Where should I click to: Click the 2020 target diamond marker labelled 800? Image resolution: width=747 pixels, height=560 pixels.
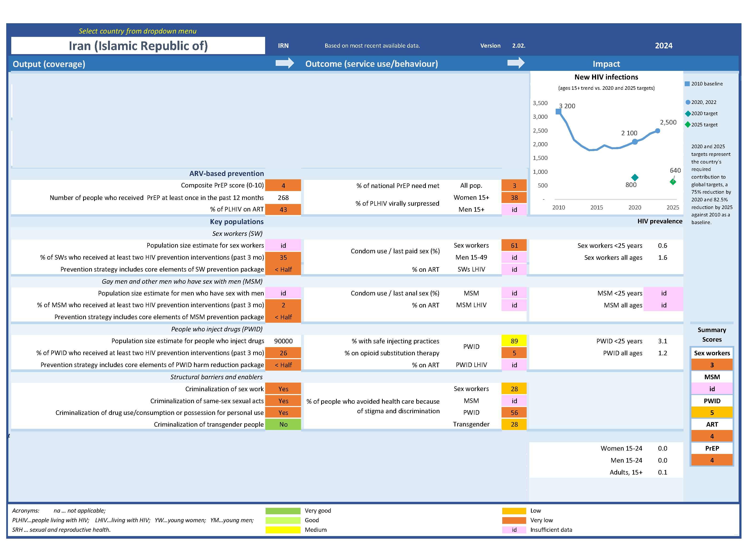point(634,177)
